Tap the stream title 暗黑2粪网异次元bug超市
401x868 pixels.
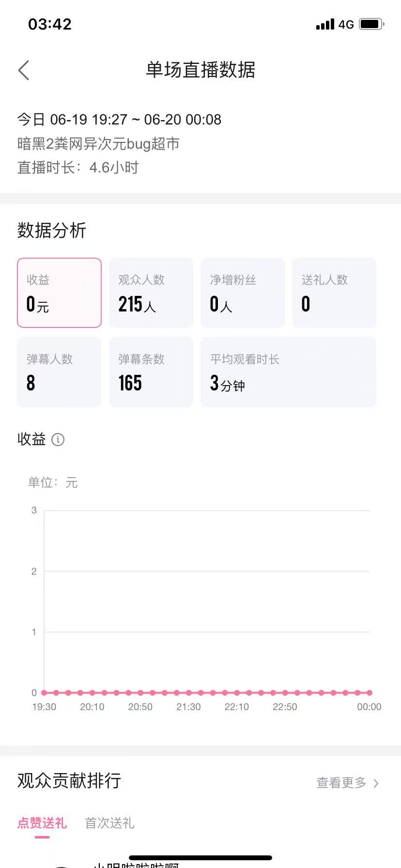99,144
